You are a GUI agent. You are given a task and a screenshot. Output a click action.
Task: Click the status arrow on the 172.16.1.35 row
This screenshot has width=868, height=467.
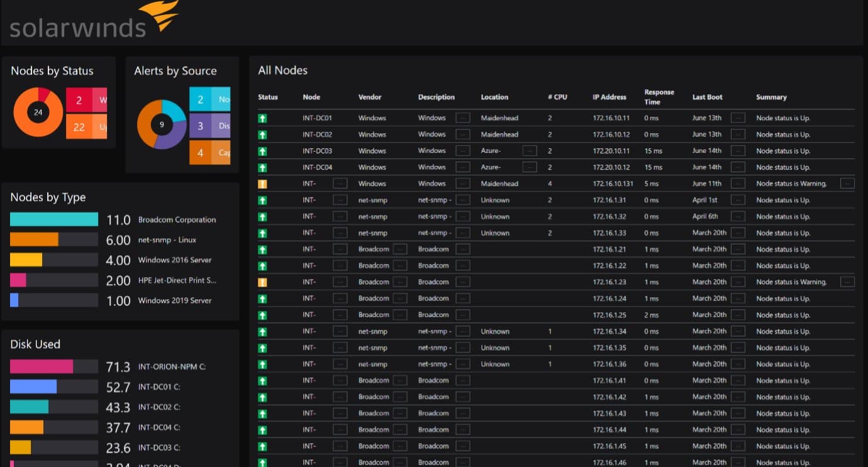262,348
